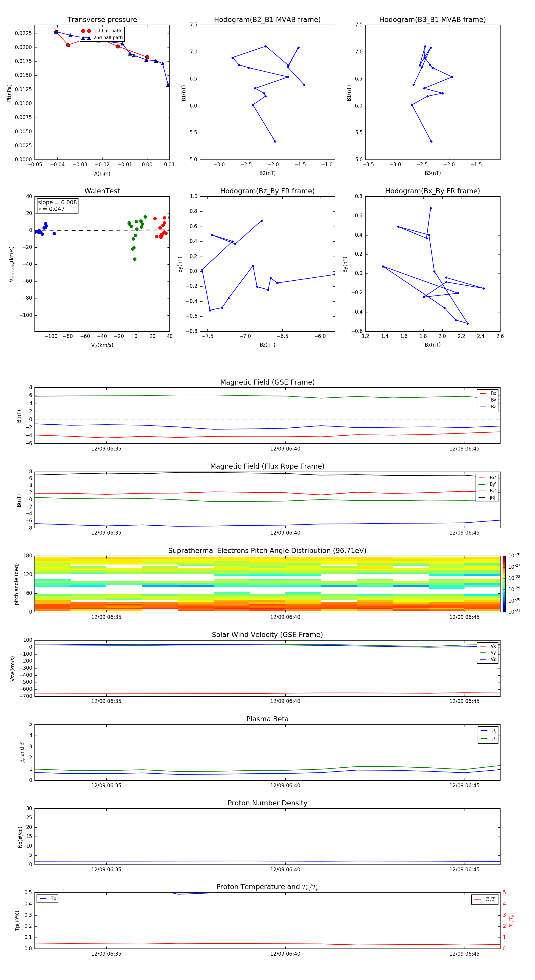Click the Magnetic Field (Flux Rope Frame) title
The width and height of the screenshot is (535, 980).
pos(267,467)
